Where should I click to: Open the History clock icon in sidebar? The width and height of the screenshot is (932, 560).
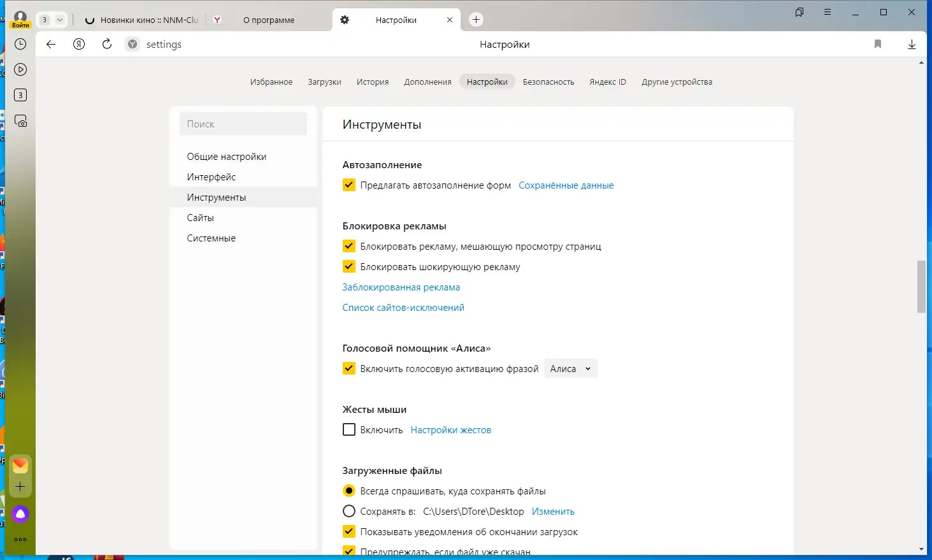(20, 44)
